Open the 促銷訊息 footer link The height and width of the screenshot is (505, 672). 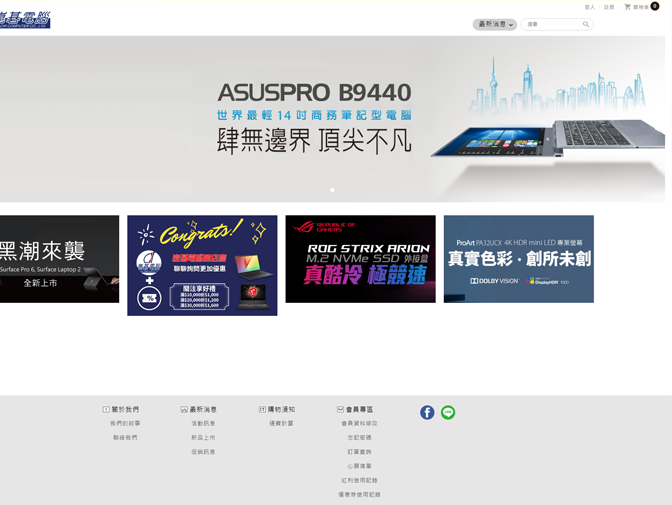(x=203, y=452)
